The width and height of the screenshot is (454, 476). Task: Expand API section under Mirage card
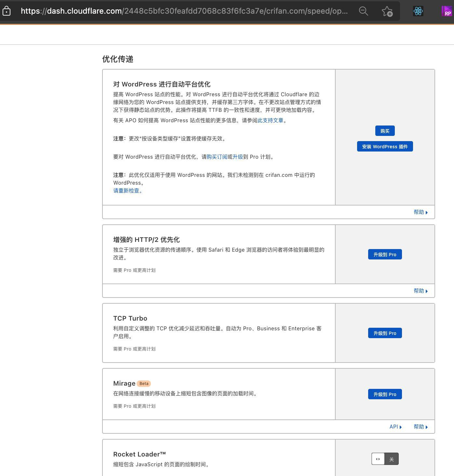[395, 427]
